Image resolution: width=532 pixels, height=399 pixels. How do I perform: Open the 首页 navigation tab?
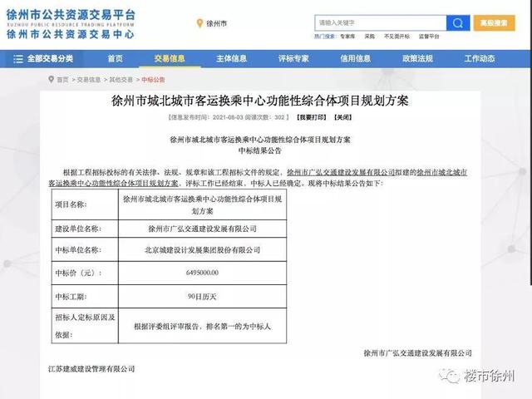(115, 59)
